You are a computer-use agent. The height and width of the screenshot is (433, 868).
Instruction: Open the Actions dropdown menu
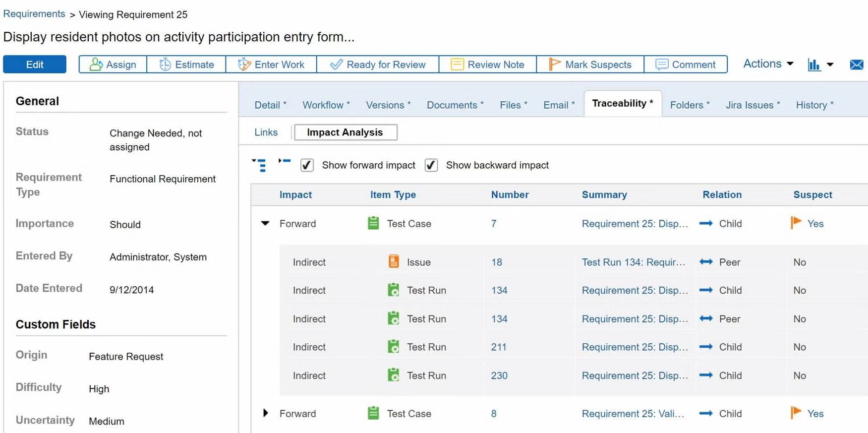coord(768,64)
